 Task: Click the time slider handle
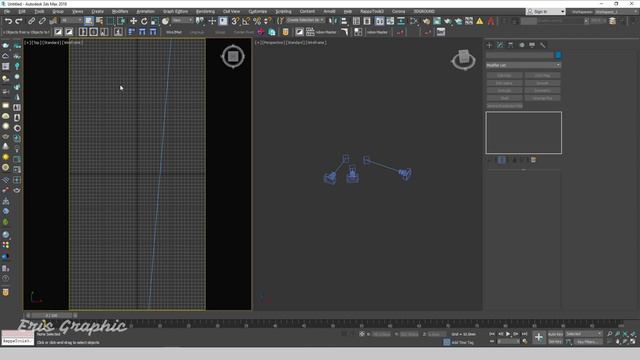[51, 316]
